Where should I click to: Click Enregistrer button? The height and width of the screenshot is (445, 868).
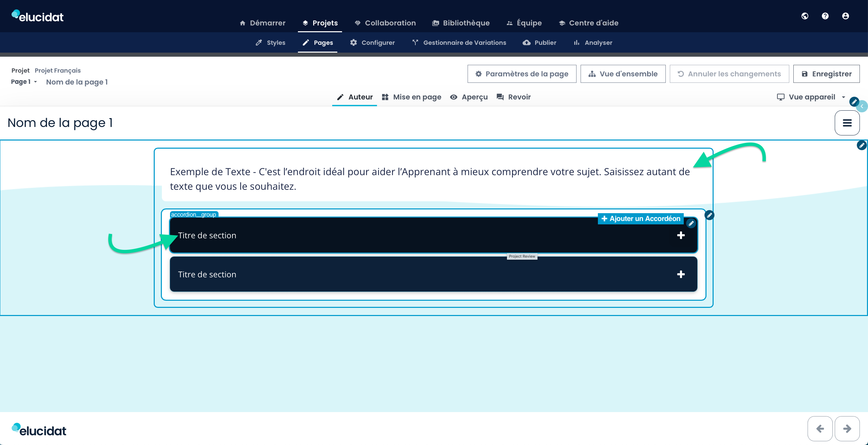pyautogui.click(x=826, y=74)
